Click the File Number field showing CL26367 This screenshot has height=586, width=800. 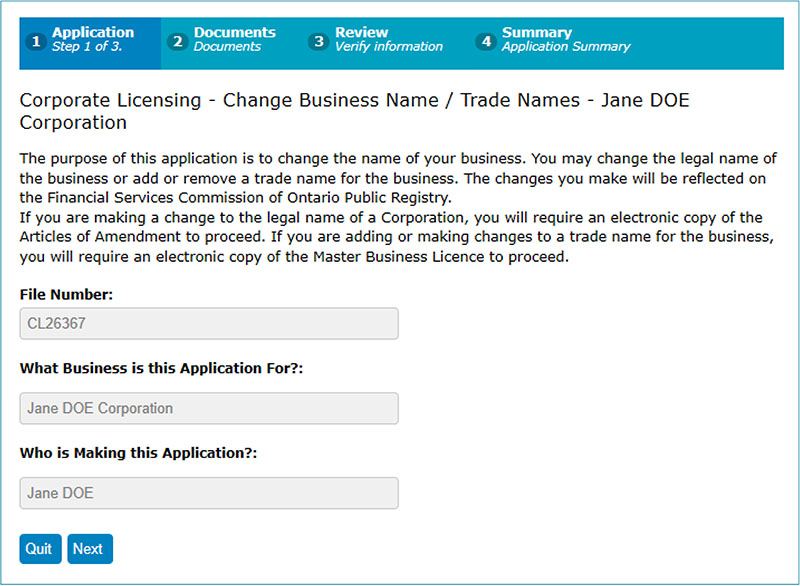[209, 324]
